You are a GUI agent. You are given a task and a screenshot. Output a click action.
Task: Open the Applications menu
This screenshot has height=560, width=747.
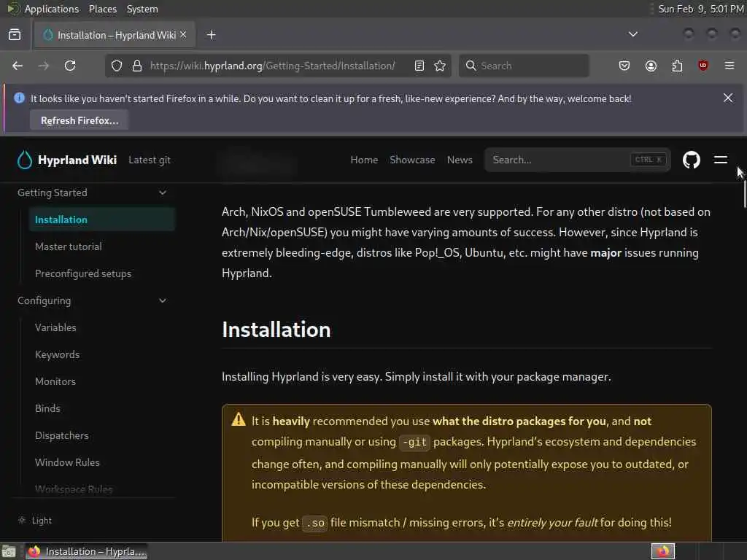point(52,9)
